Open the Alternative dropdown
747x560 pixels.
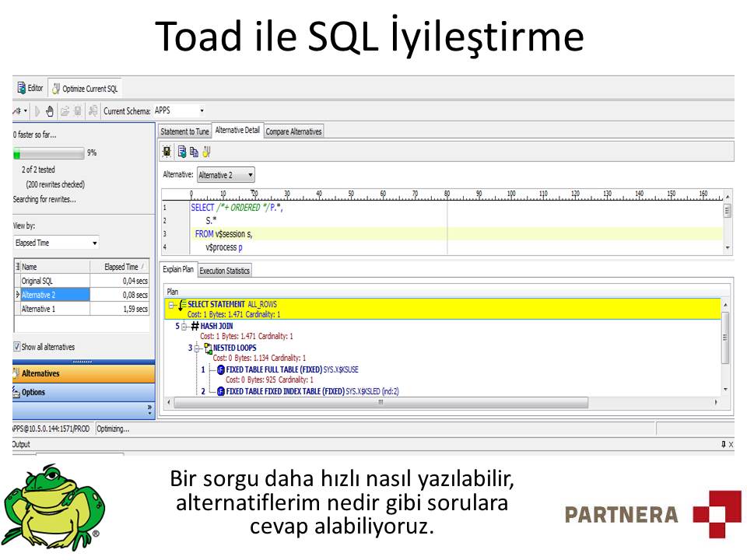point(250,174)
